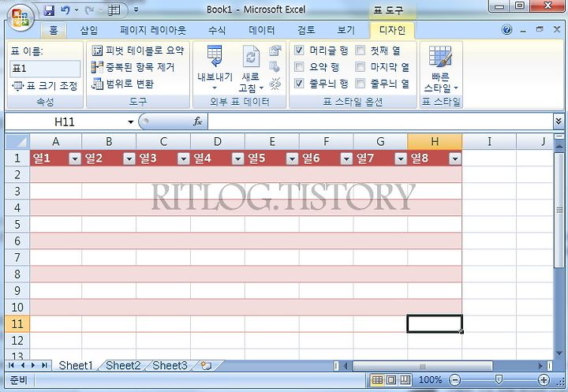The height and width of the screenshot is (392, 568).
Task: Switch to Normal view in status bar
Action: tap(377, 380)
